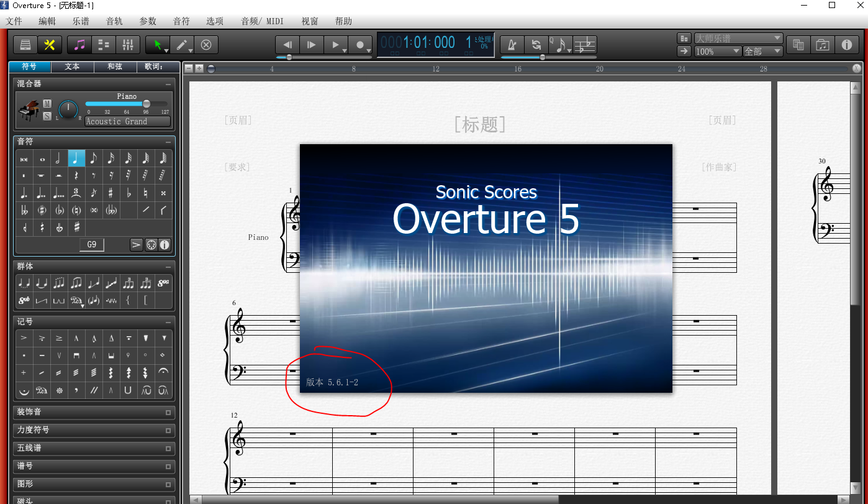Viewport: 868px width, 504px height.
Task: Click the Acoustic Grand instrument button
Action: pyautogui.click(x=127, y=121)
